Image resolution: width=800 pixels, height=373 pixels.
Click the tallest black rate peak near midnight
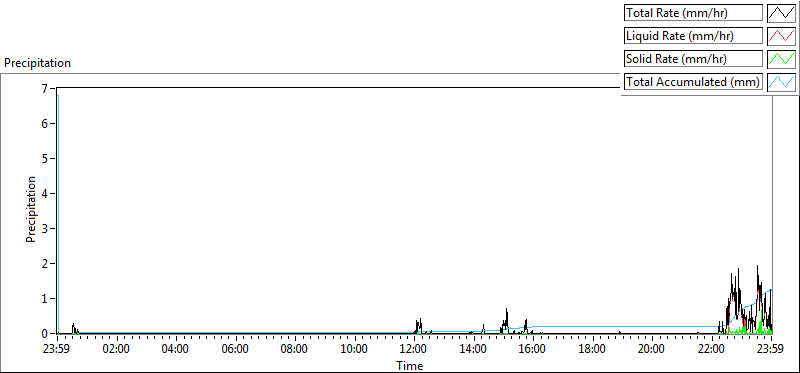click(757, 267)
